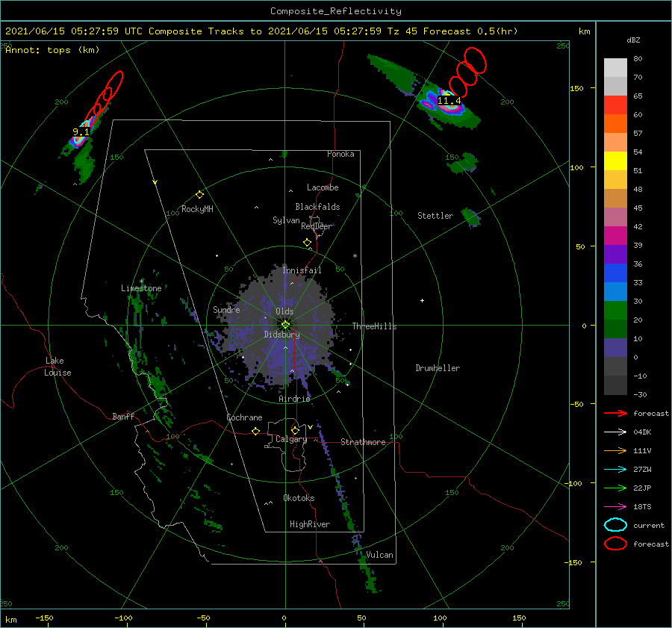Viewport: 672px width, 628px height.
Task: Click the ThreeHills town label
Action: tap(374, 326)
